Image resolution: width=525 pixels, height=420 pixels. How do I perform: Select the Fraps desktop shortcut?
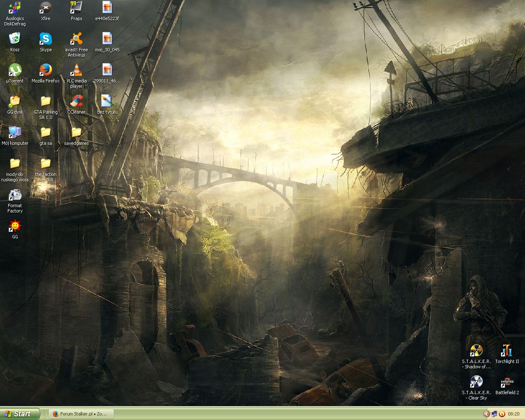coord(76,11)
